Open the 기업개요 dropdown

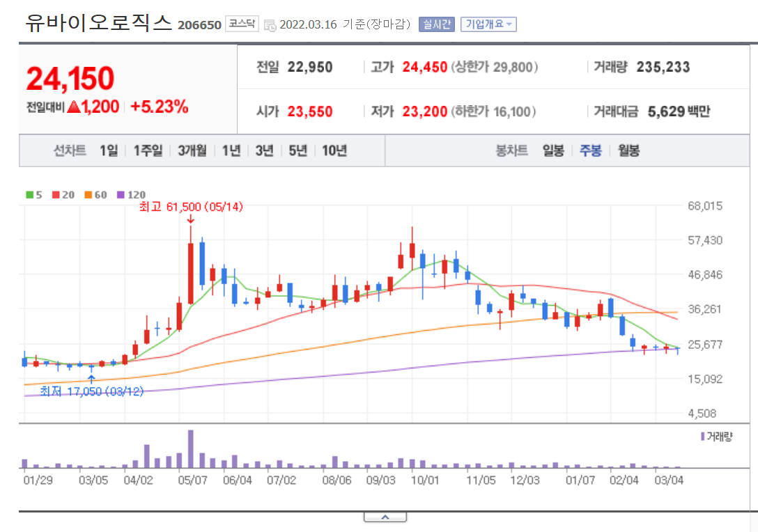point(488,24)
